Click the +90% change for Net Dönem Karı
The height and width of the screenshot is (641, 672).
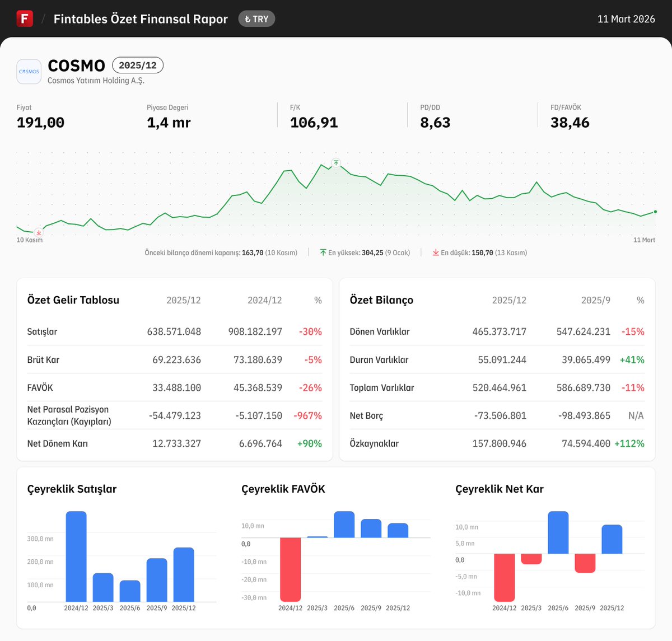click(310, 443)
